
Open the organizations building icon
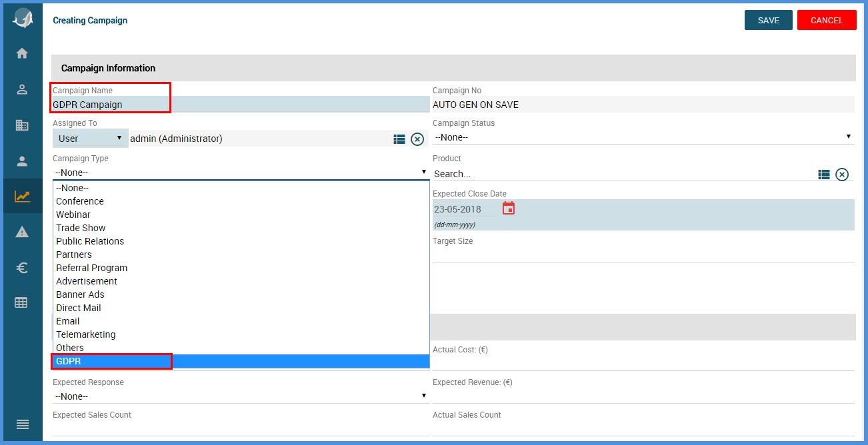(22, 125)
